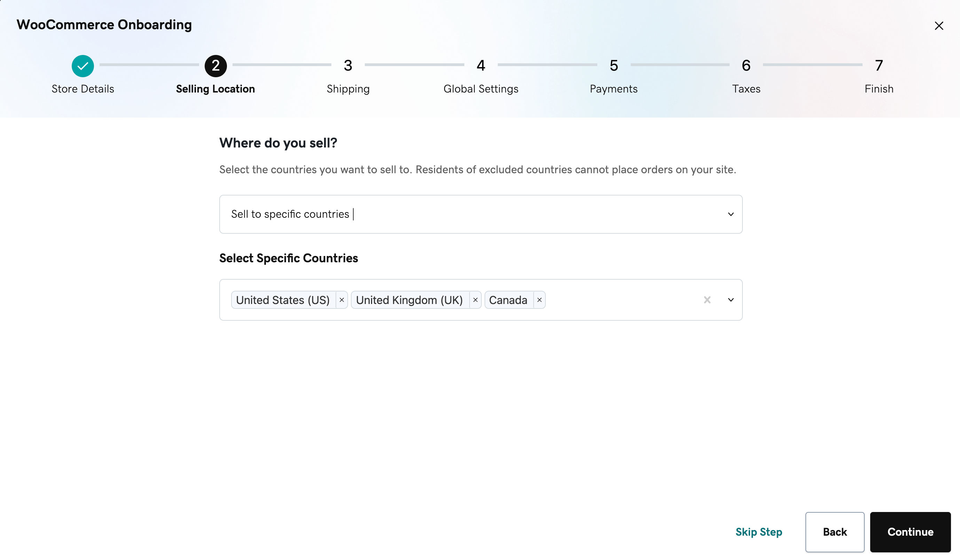Viewport: 960px width, 560px height.
Task: Expand the specific countries selector dropdown
Action: 731,299
